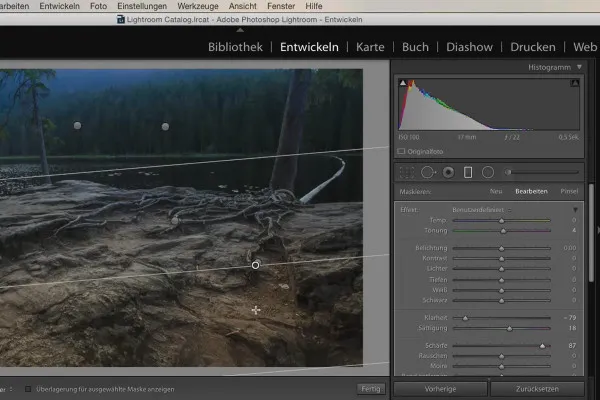Open the Entwickeln menu in the menu bar
Viewport: 600px width, 400px height.
tap(60, 6)
